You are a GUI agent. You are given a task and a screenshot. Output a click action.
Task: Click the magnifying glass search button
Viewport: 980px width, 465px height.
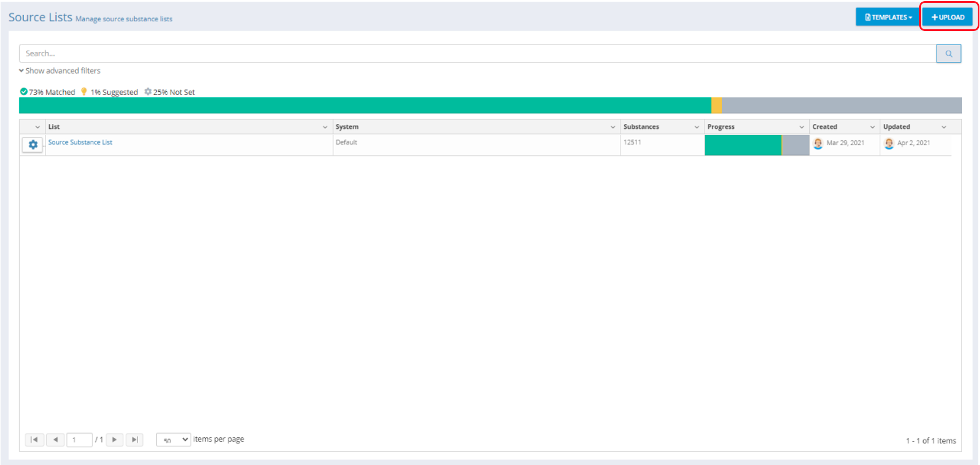click(948, 53)
